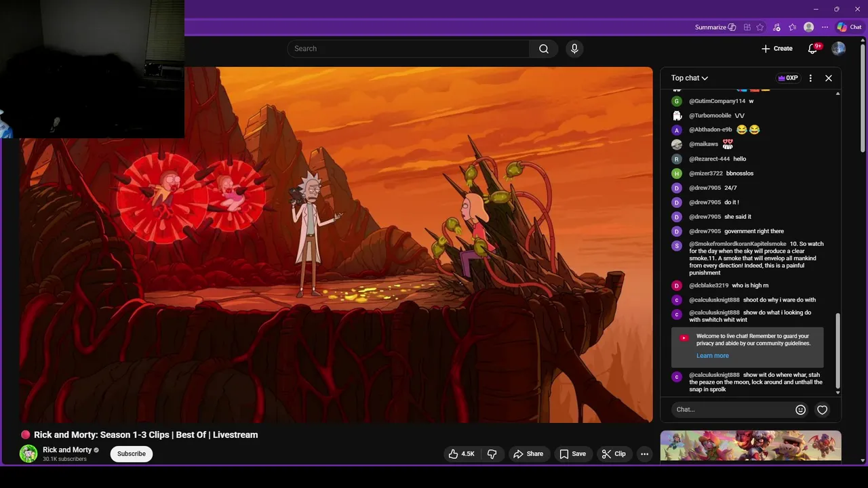Open browser Settings and more ellipsis
Screen dimensions: 868x488
825,27
